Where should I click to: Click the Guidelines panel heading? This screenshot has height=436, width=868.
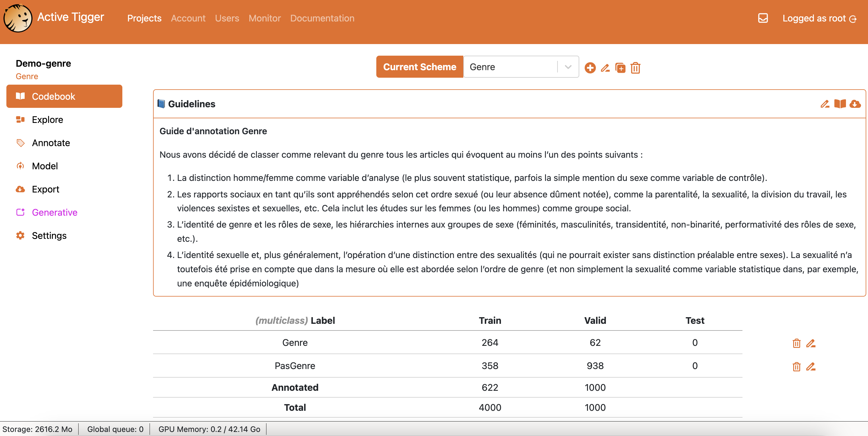[x=191, y=104]
